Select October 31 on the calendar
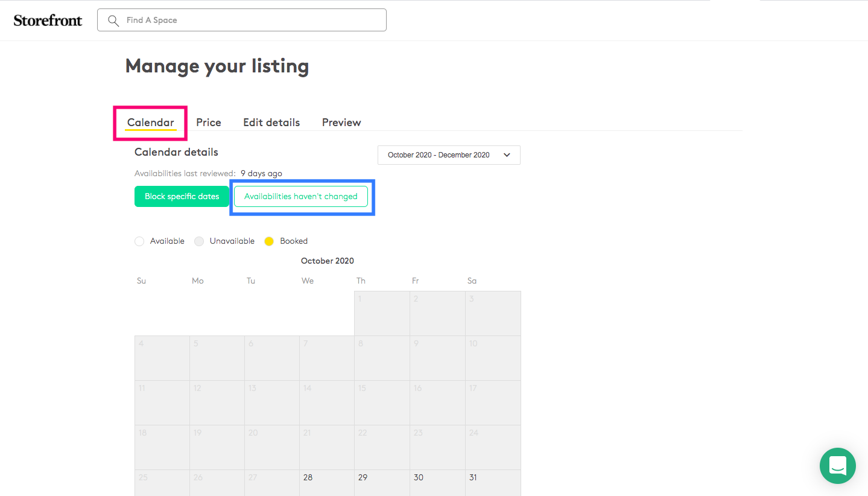 point(493,483)
